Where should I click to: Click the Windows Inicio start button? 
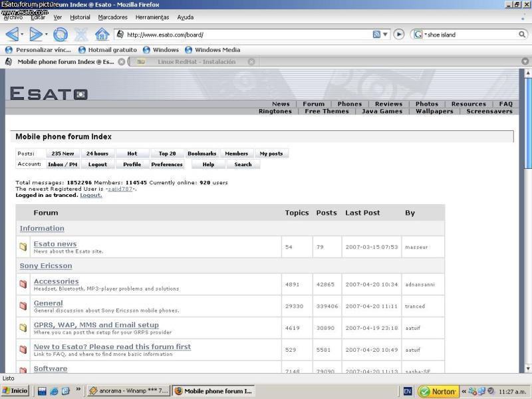(x=15, y=391)
